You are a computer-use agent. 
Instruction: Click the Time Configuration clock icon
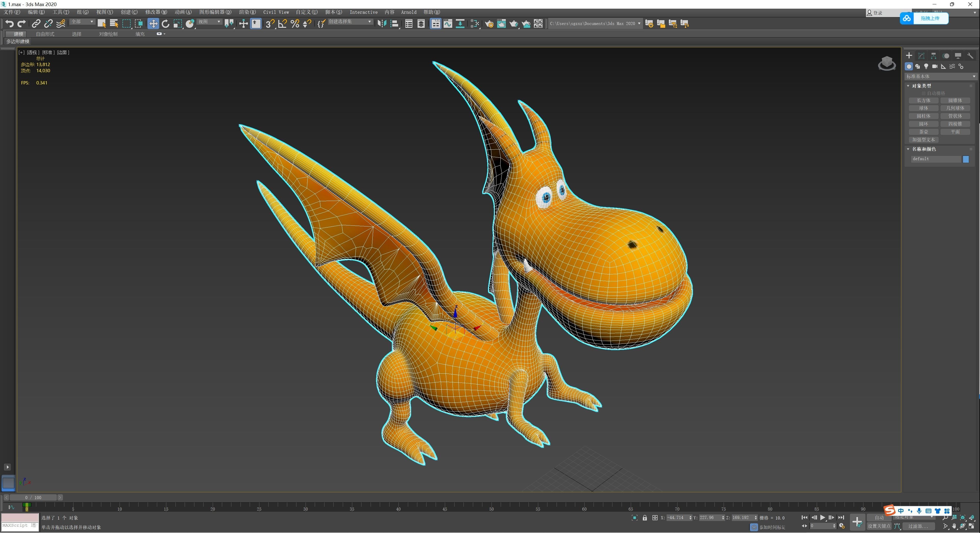[x=842, y=526]
